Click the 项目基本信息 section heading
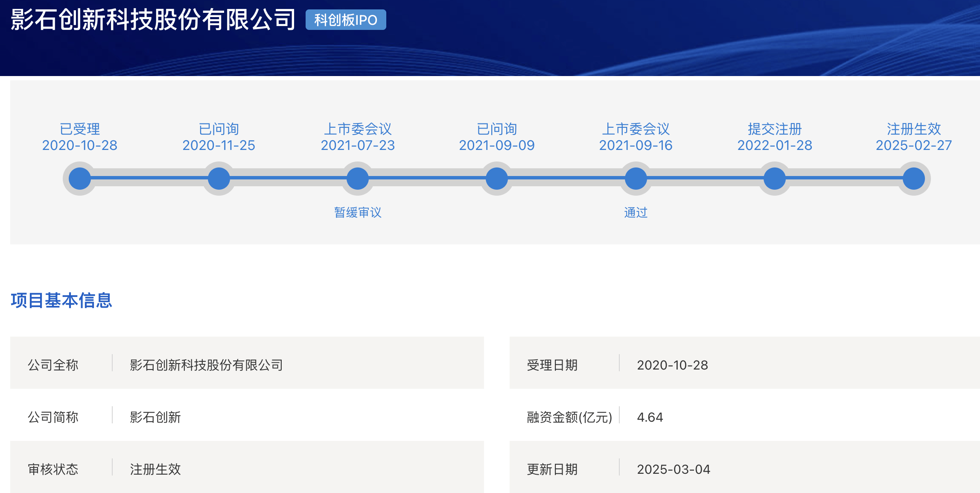980x493 pixels. point(61,300)
